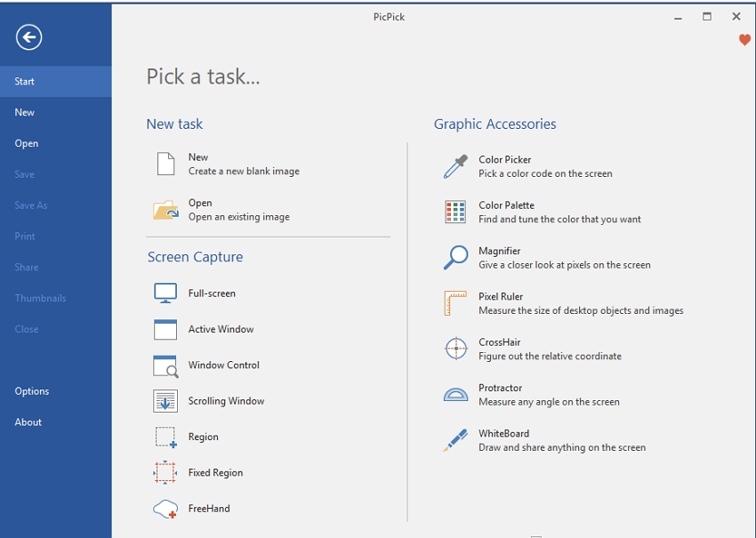Image resolution: width=756 pixels, height=538 pixels.
Task: Open the Color Palette grid icon
Action: (455, 212)
